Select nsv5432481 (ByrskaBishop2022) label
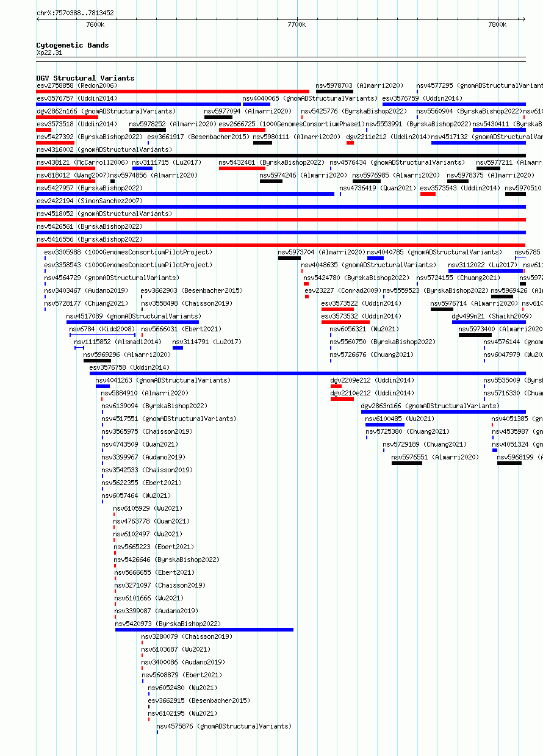Image resolution: width=543 pixels, height=756 pixels. coord(271,163)
